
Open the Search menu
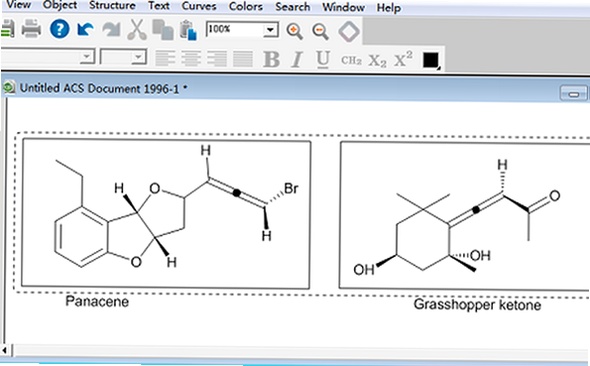tap(293, 7)
